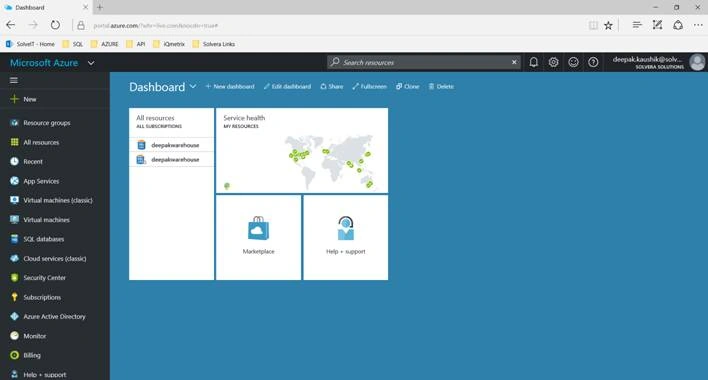Click Share dashboard button
Image resolution: width=708 pixels, height=380 pixels.
tap(331, 86)
